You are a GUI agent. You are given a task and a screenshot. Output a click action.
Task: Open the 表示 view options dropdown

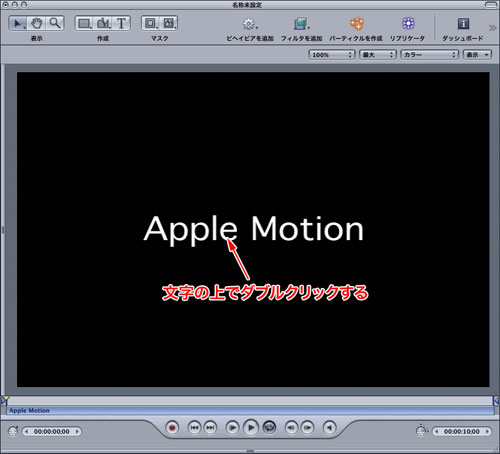(x=477, y=55)
